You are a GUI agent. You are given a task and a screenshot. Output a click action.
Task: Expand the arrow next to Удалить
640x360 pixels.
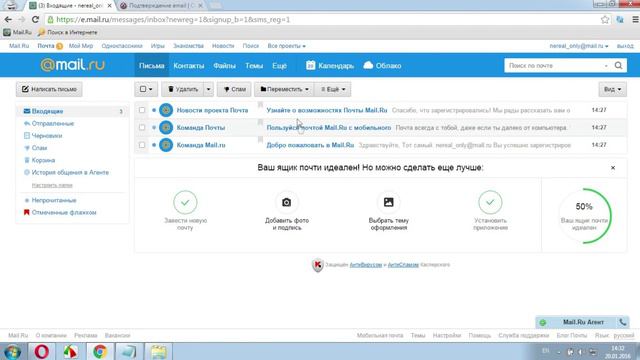coord(208,89)
